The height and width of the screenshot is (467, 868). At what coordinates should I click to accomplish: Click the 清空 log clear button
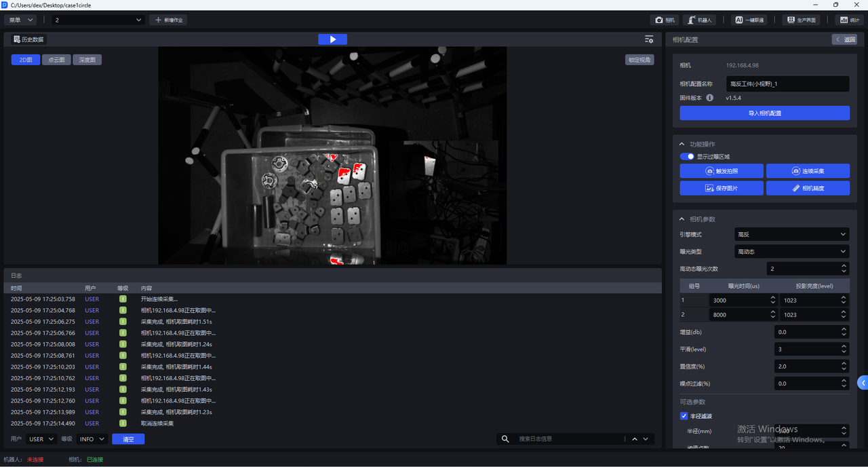click(128, 439)
